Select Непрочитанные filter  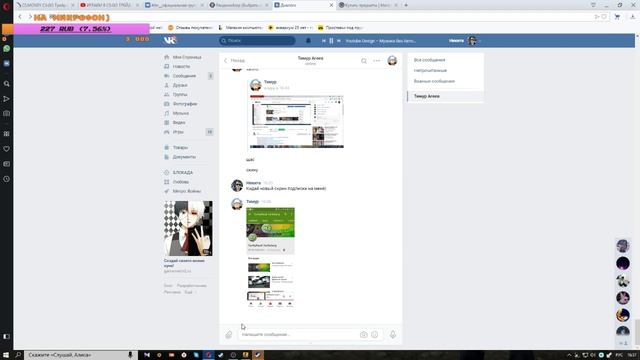pos(430,71)
